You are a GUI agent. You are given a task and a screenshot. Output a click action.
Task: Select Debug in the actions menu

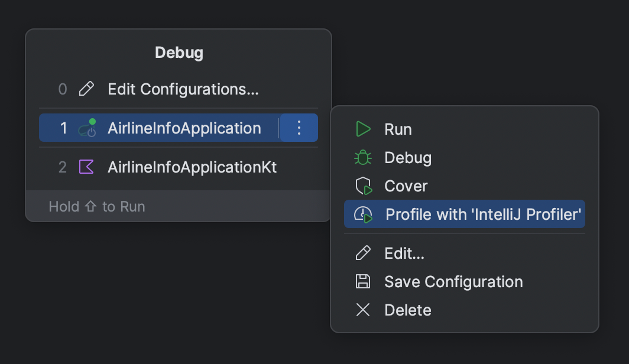coord(408,157)
